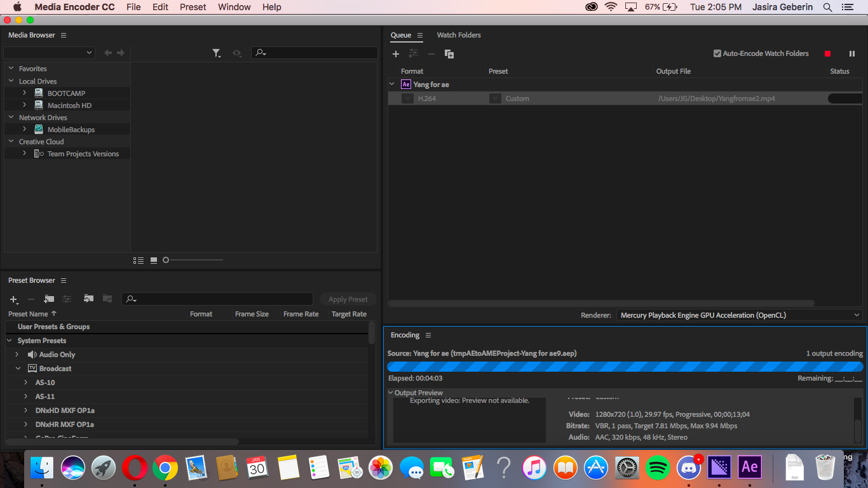The width and height of the screenshot is (868, 488).
Task: Open the Window menu
Action: coord(234,7)
